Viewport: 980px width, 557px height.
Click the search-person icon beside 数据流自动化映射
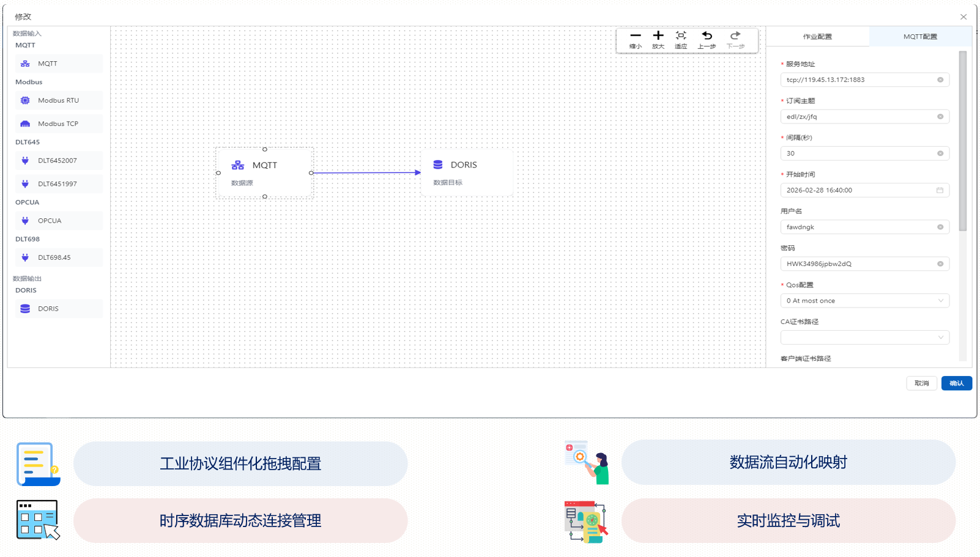tap(587, 463)
